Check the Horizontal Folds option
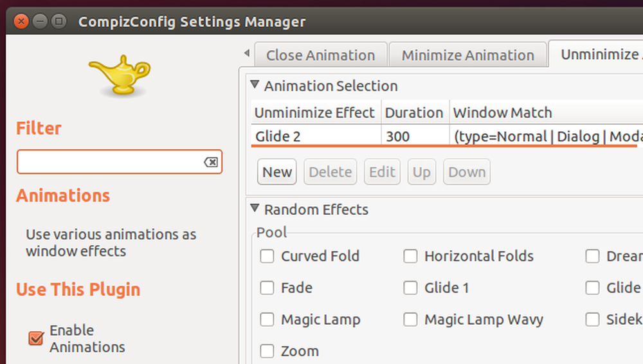Image resolution: width=643 pixels, height=364 pixels. coord(410,256)
